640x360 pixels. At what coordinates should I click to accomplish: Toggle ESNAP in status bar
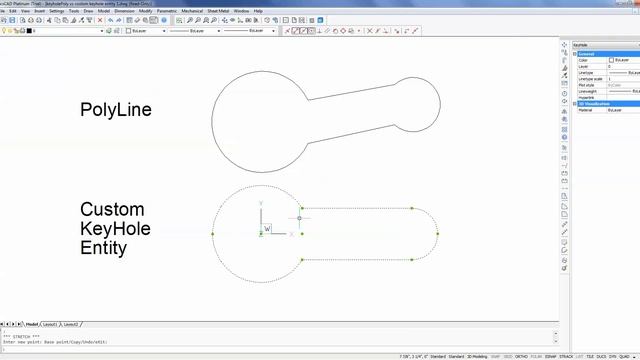click(x=551, y=357)
